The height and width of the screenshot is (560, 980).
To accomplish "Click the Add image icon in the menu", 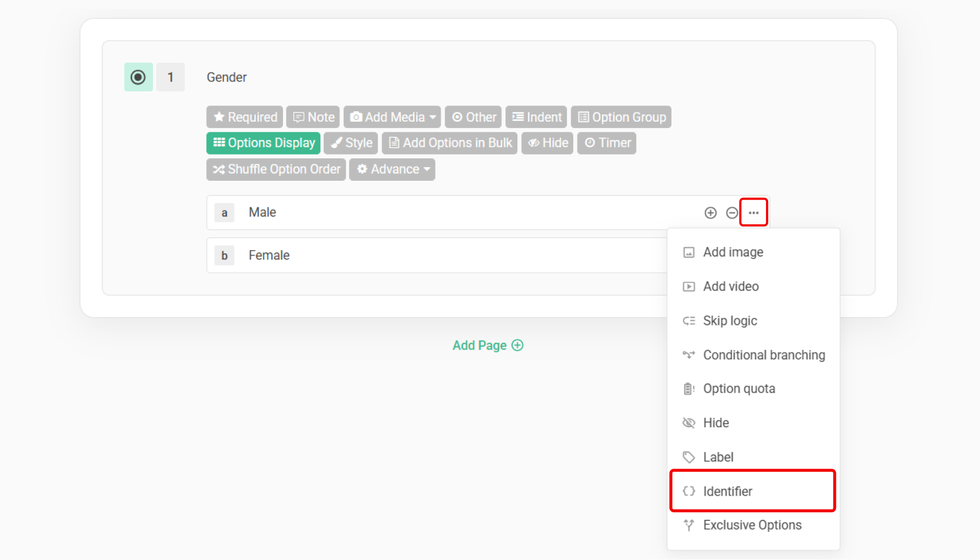I will click(689, 252).
